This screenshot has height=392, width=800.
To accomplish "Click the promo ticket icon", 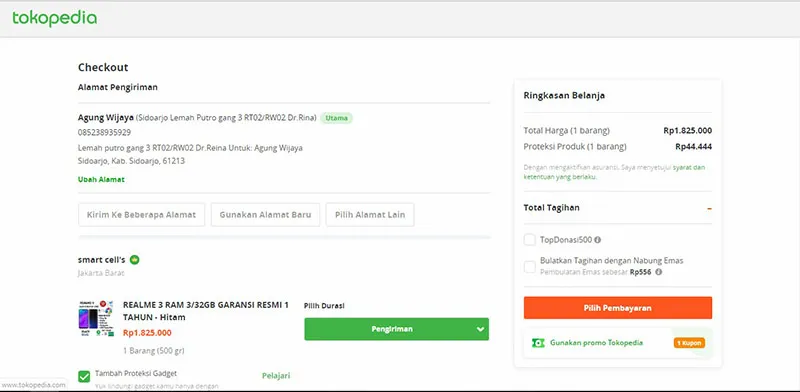I will point(538,343).
